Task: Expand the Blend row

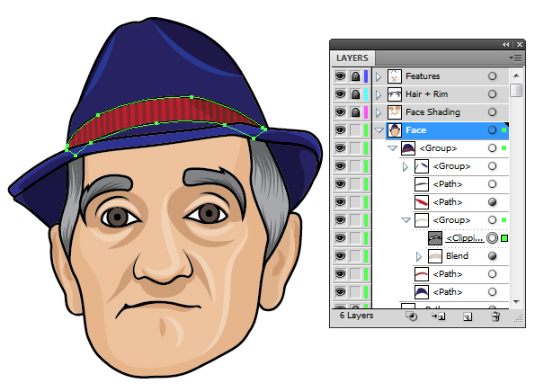Action: coord(419,256)
